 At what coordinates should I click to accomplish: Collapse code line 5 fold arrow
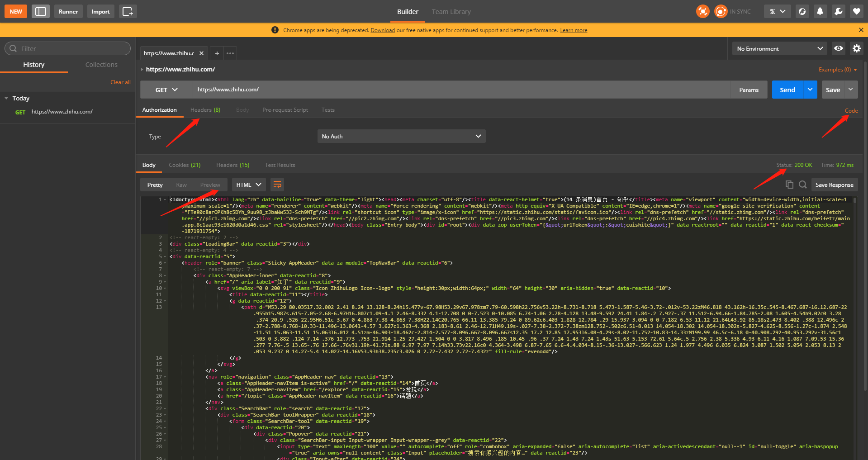(165, 256)
